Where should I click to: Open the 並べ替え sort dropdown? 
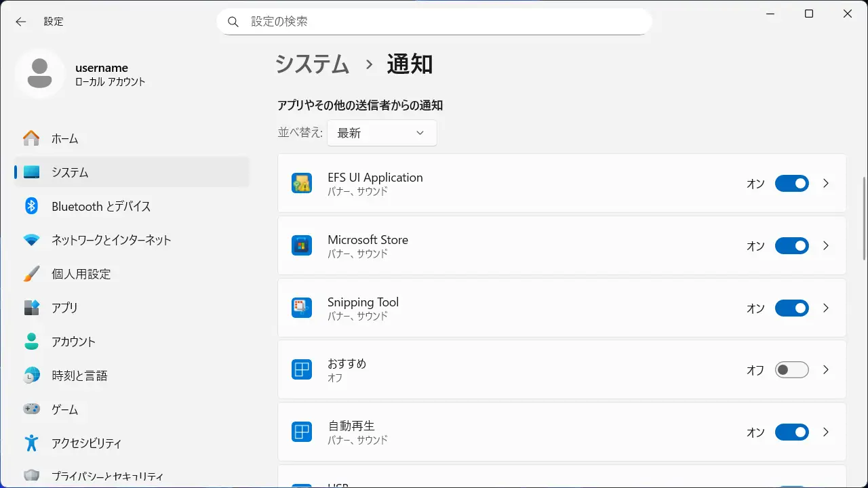(x=382, y=133)
